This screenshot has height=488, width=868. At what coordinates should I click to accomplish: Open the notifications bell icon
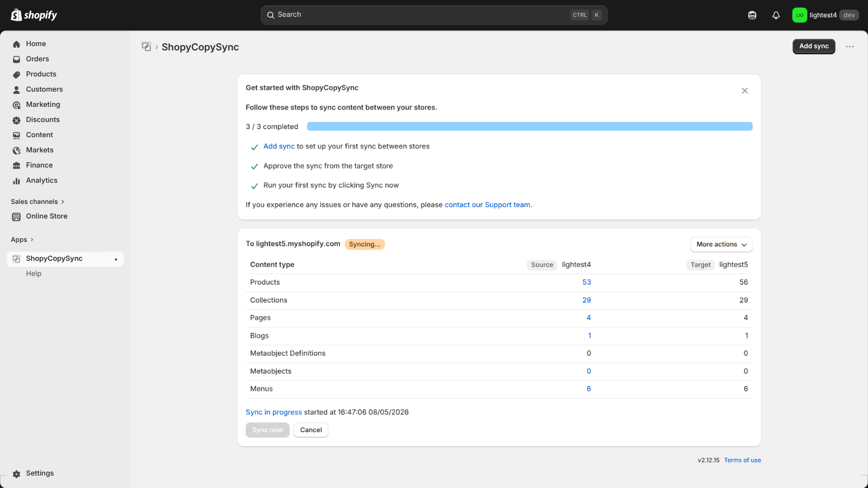click(776, 15)
